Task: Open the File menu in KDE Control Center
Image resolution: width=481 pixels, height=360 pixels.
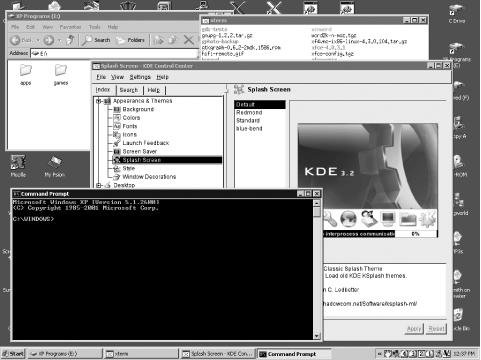Action: [x=101, y=77]
